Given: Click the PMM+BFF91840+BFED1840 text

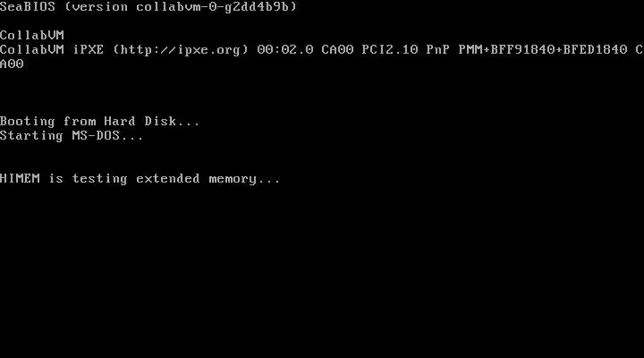Looking at the screenshot, I should 543,50.
